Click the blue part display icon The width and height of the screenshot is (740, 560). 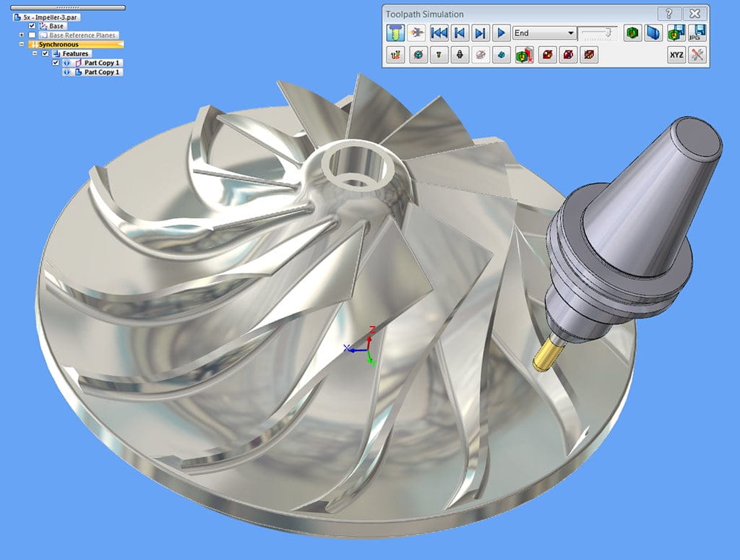[653, 33]
